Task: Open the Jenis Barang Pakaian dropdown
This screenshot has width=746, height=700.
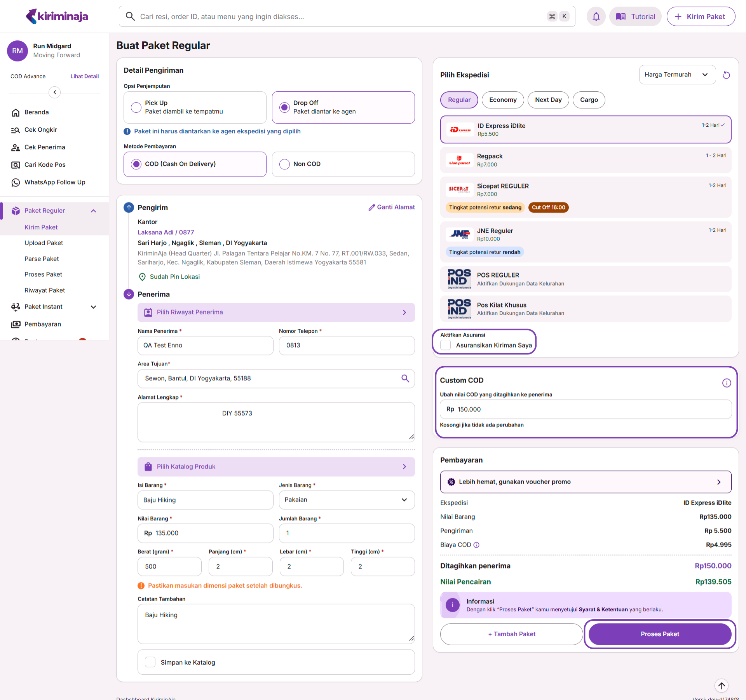Action: [x=346, y=500]
